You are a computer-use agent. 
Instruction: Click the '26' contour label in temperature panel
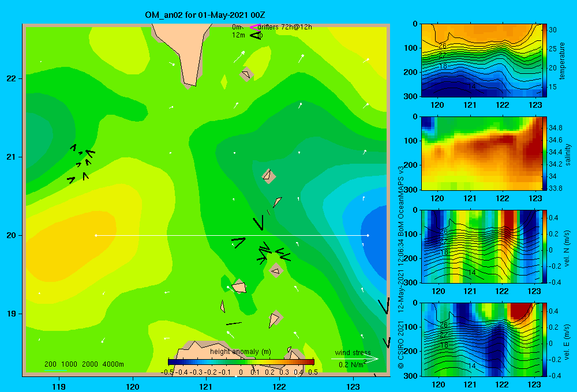[x=443, y=46]
